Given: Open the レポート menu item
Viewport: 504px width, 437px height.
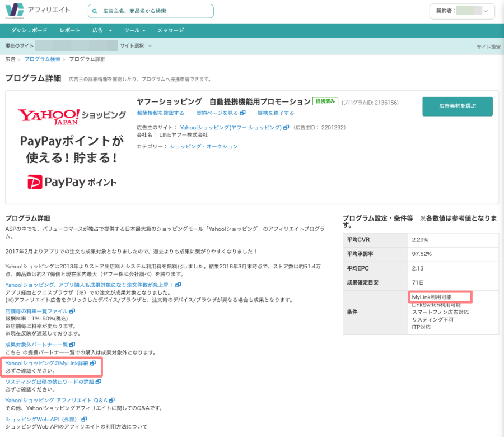Looking at the screenshot, I should 70,30.
